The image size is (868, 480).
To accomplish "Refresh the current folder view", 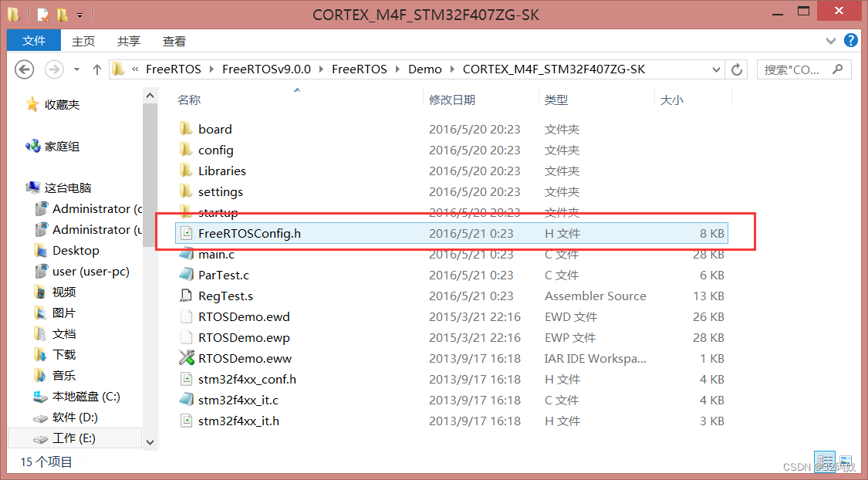I will [737, 69].
